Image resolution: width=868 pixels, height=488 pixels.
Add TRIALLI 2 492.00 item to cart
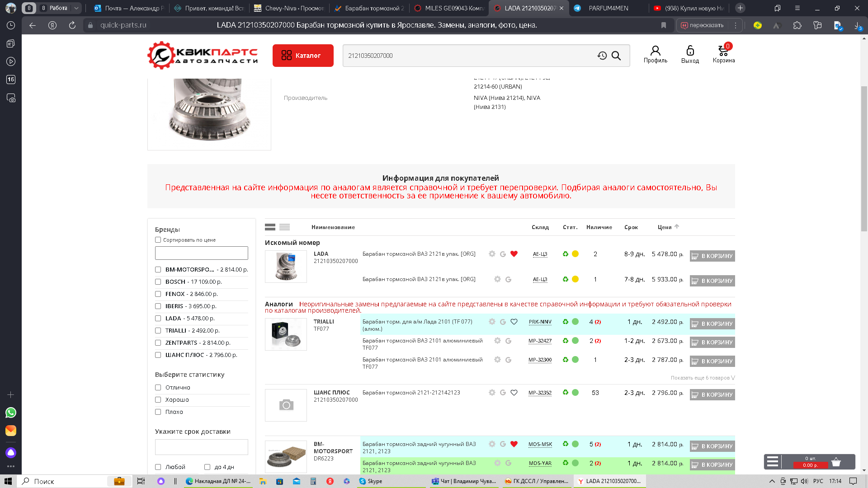(712, 324)
